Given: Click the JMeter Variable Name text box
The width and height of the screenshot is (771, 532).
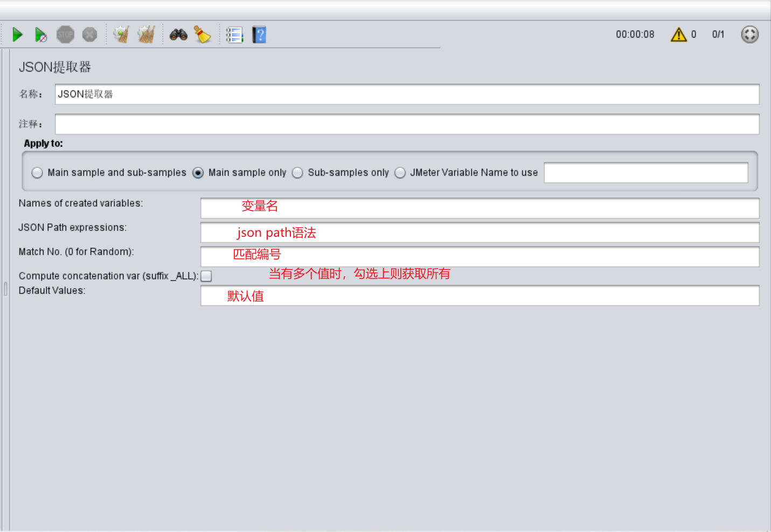Looking at the screenshot, I should [x=646, y=173].
